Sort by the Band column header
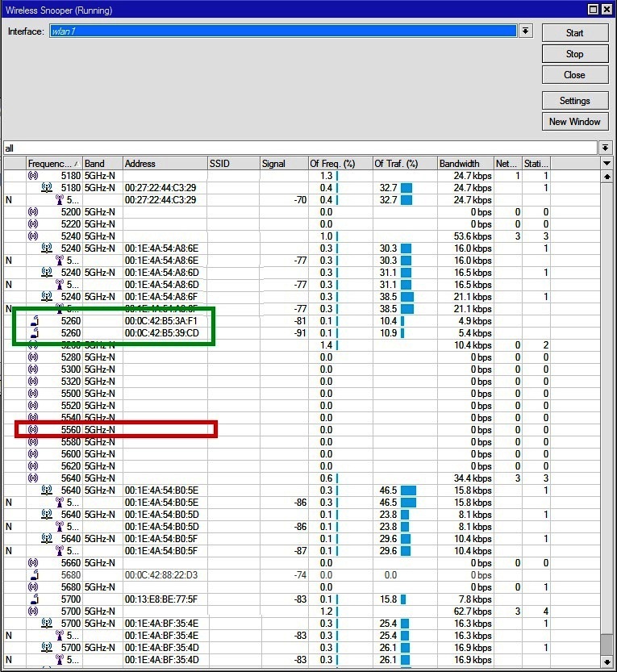The image size is (617, 672). click(102, 163)
